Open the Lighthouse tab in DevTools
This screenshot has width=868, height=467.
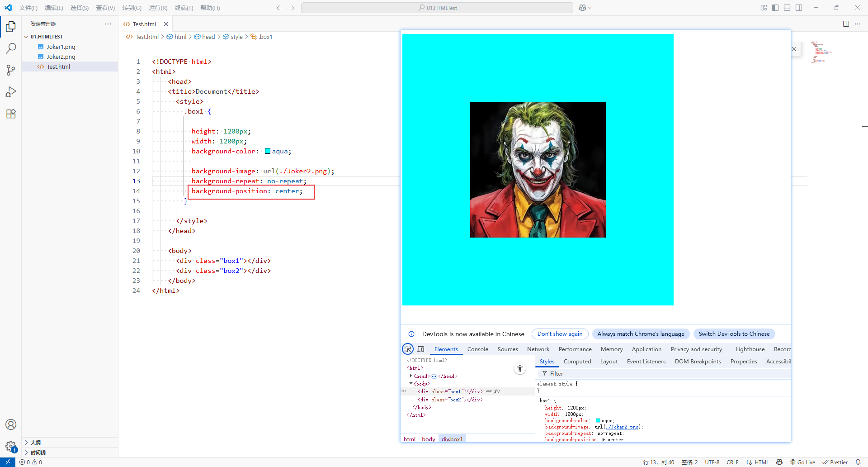point(750,349)
